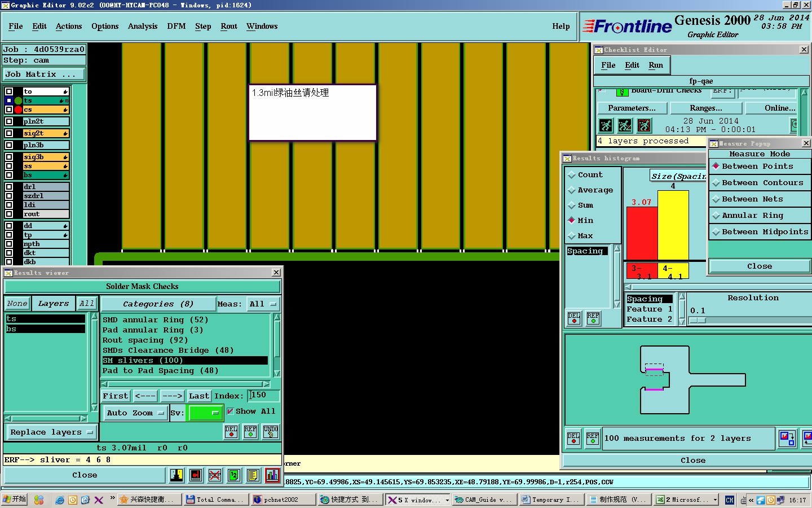Screen dimensions: 812x508
Task: Click the green 12 numbering icon in Results viewer
Action: pos(234,475)
